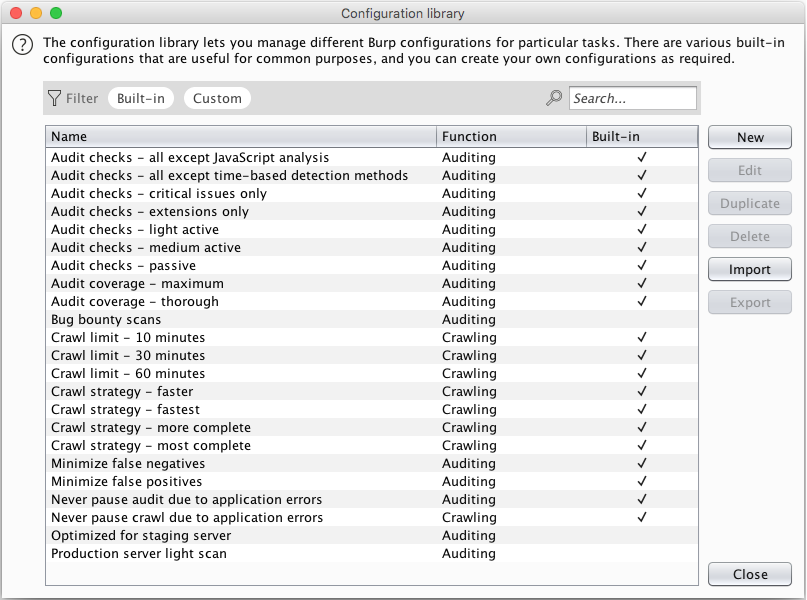Click the yellow minimize window button
Viewport: 807px width, 600px height.
click(x=36, y=13)
